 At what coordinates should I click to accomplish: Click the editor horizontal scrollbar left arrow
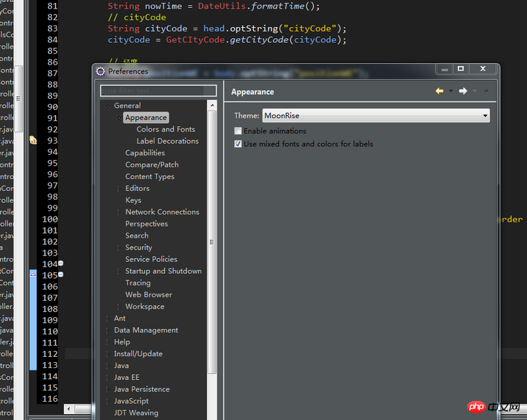pyautogui.click(x=69, y=409)
